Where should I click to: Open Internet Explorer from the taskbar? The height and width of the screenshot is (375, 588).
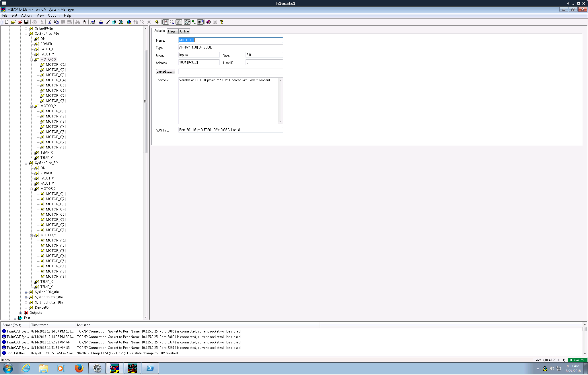26,368
